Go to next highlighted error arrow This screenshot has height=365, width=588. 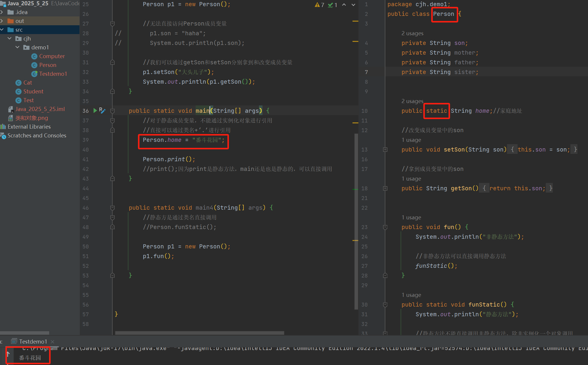coord(353,5)
